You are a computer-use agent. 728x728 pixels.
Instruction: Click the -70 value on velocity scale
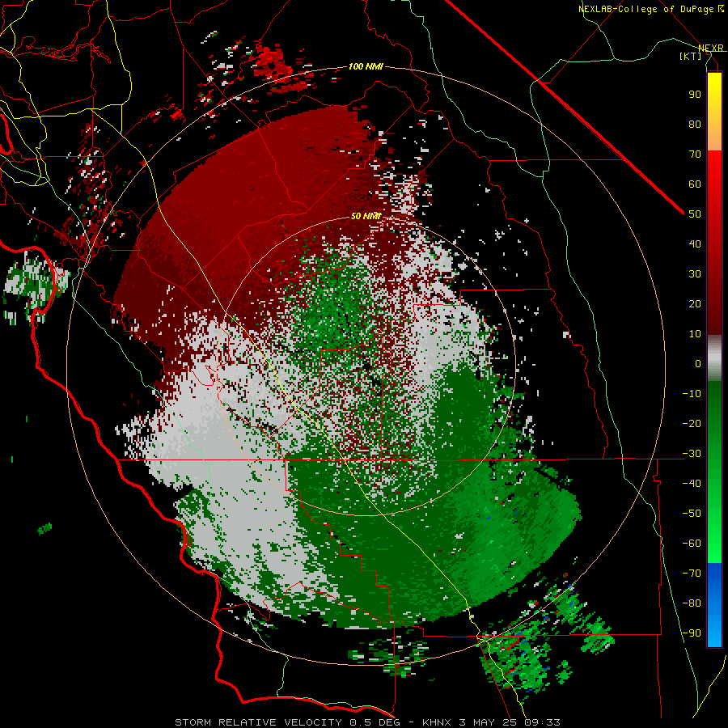point(692,574)
